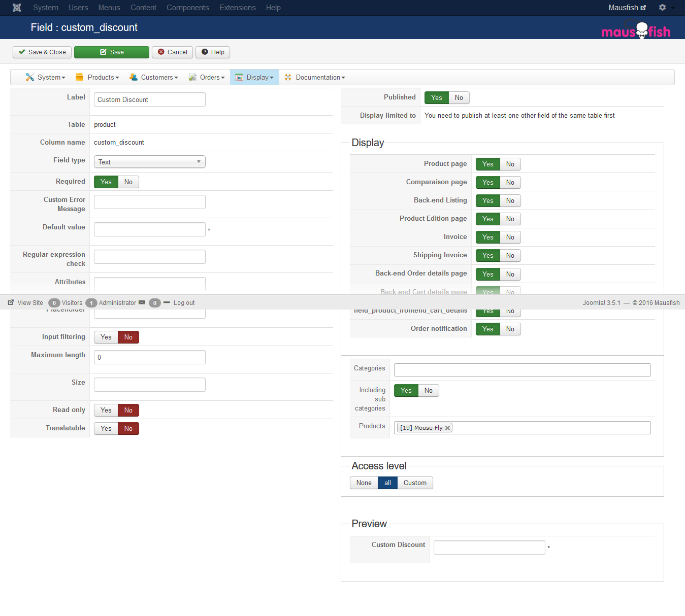Image resolution: width=685 pixels, height=616 pixels.
Task: Click the Products folder icon
Action: click(x=79, y=77)
